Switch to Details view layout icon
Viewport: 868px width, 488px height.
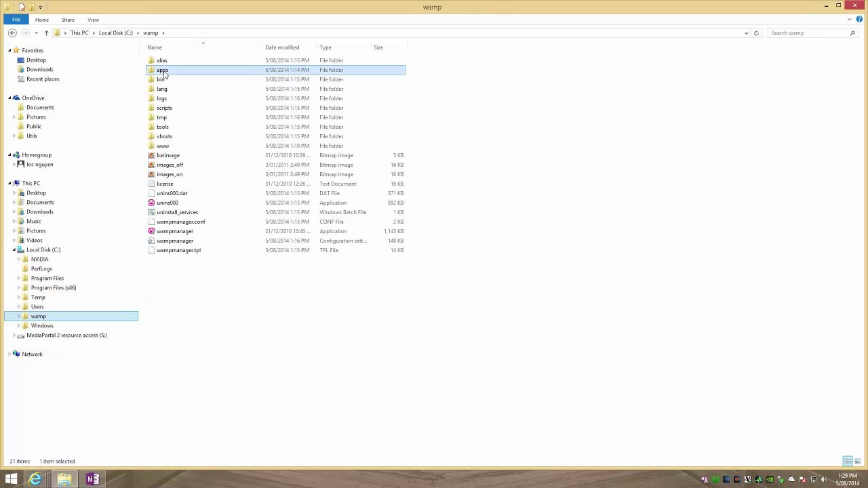point(848,461)
